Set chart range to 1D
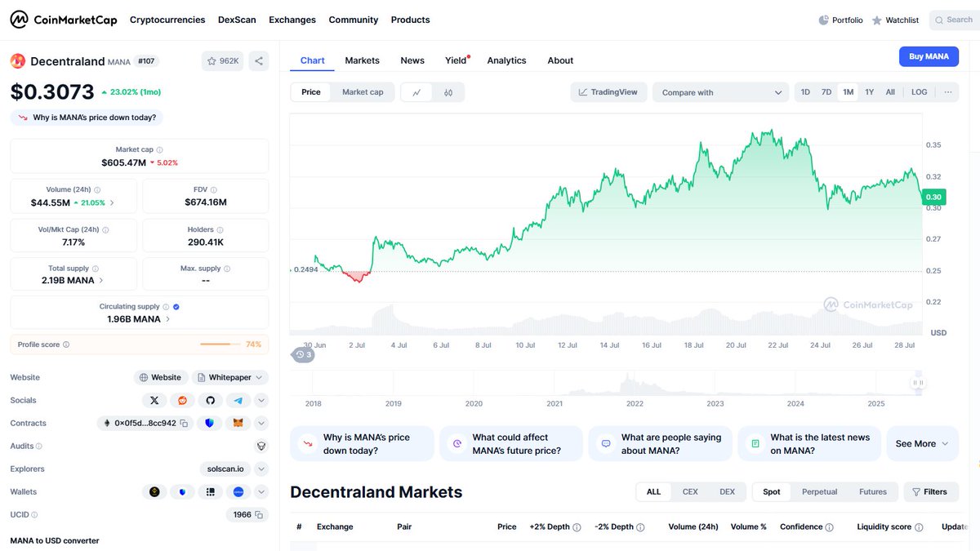The height and width of the screenshot is (551, 980). tap(805, 92)
